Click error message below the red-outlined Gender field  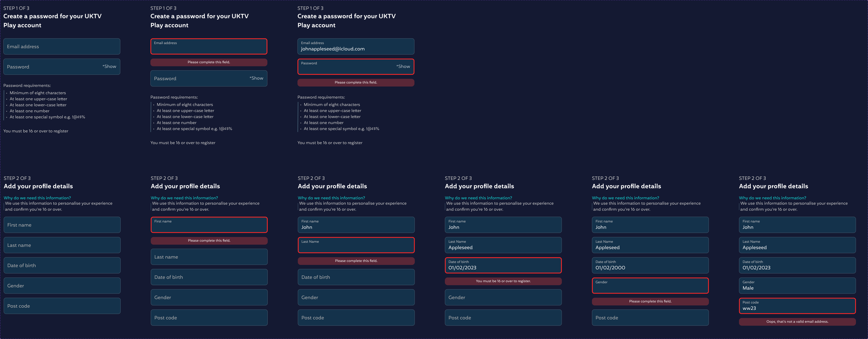(x=650, y=301)
